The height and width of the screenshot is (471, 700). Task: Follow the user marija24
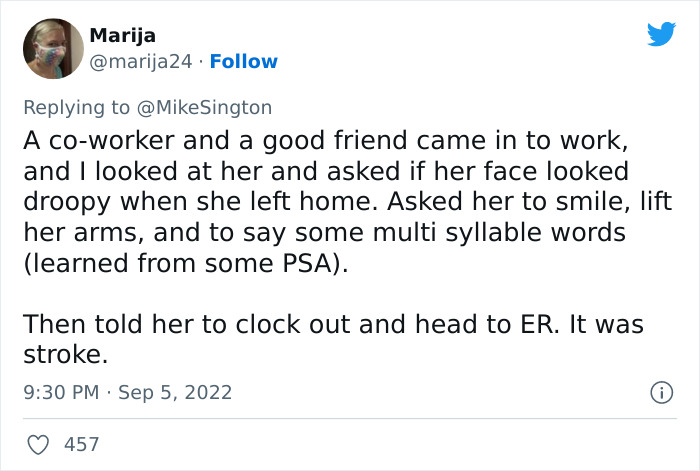[243, 61]
